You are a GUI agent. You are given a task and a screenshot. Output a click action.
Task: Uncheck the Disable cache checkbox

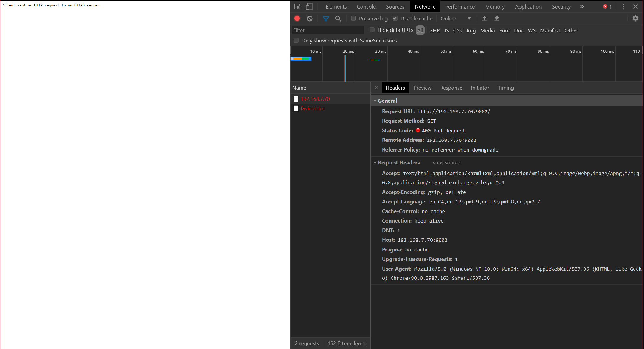[395, 18]
